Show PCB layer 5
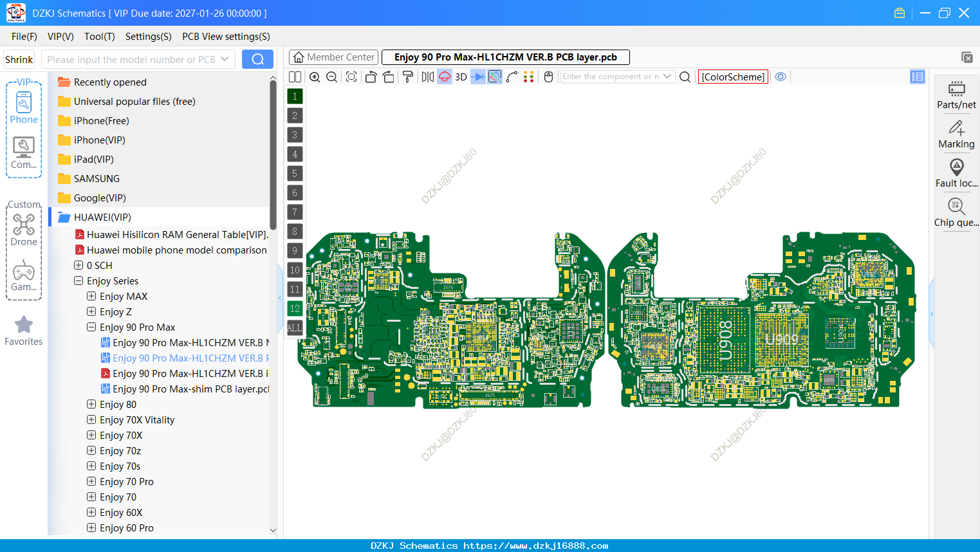980x552 pixels. point(295,174)
